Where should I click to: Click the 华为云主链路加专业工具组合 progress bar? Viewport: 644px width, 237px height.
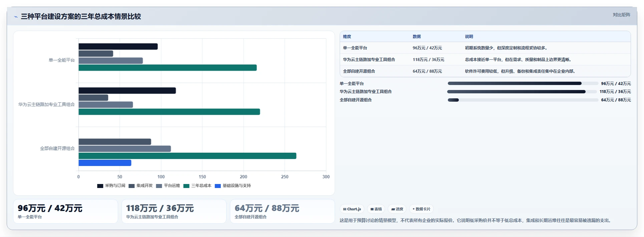[x=522, y=92]
